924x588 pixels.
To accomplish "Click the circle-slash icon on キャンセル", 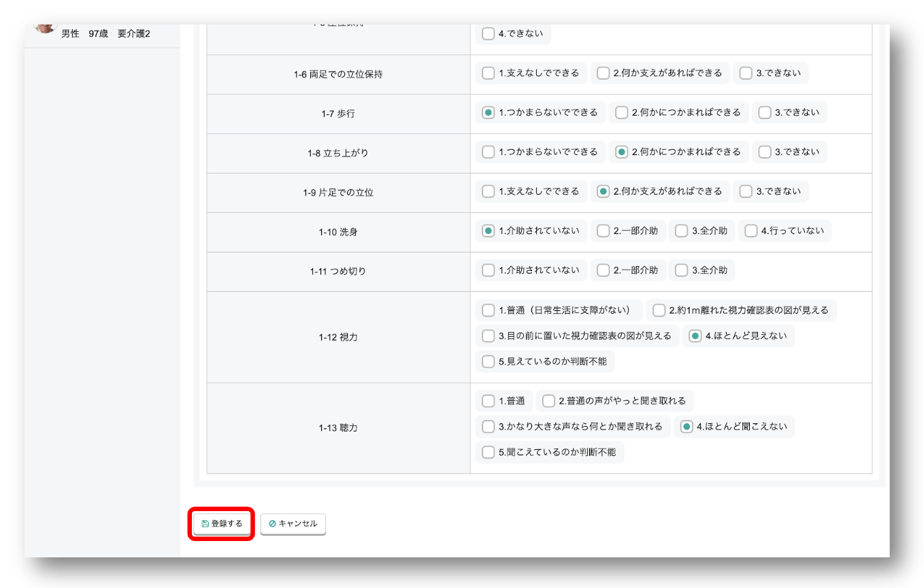I will (x=272, y=524).
